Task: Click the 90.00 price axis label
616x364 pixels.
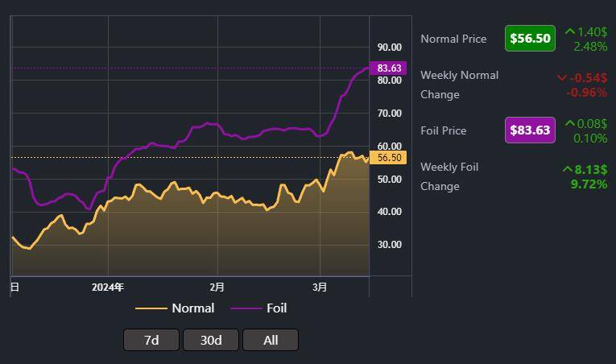Action: pos(389,48)
